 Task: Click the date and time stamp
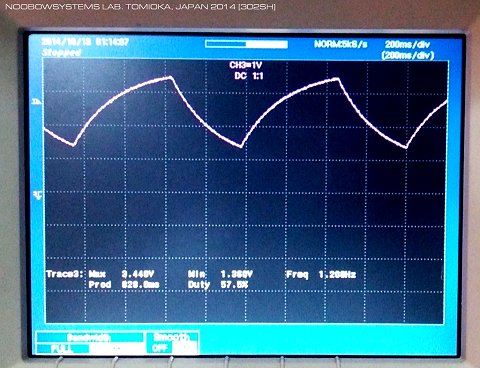pyautogui.click(x=85, y=42)
